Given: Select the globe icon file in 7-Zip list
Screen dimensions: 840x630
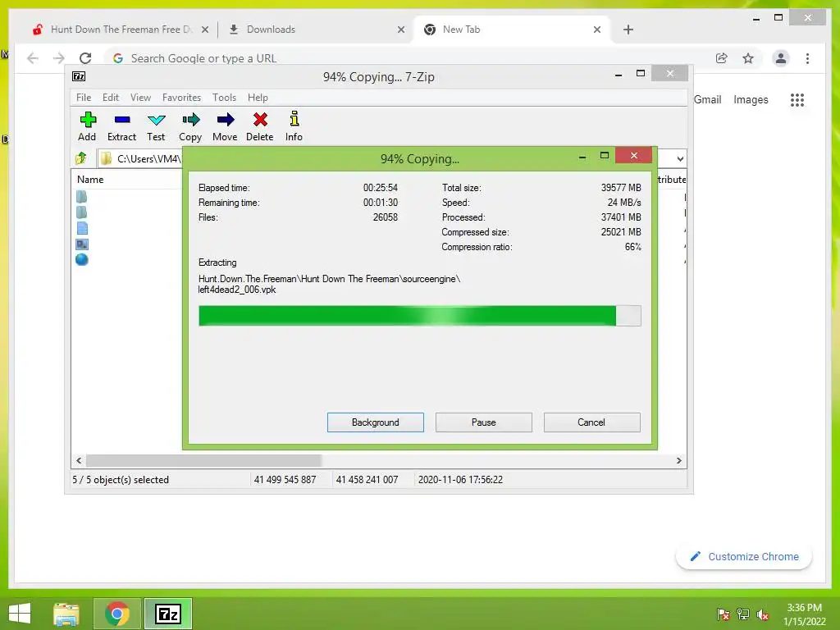Looking at the screenshot, I should [x=82, y=260].
